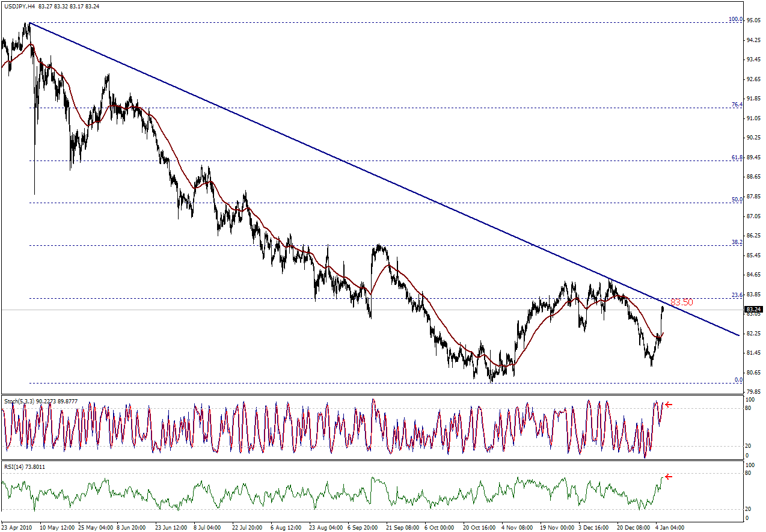Select the 22 Jul 20:00 date label
766x532 pixels.
247,527
